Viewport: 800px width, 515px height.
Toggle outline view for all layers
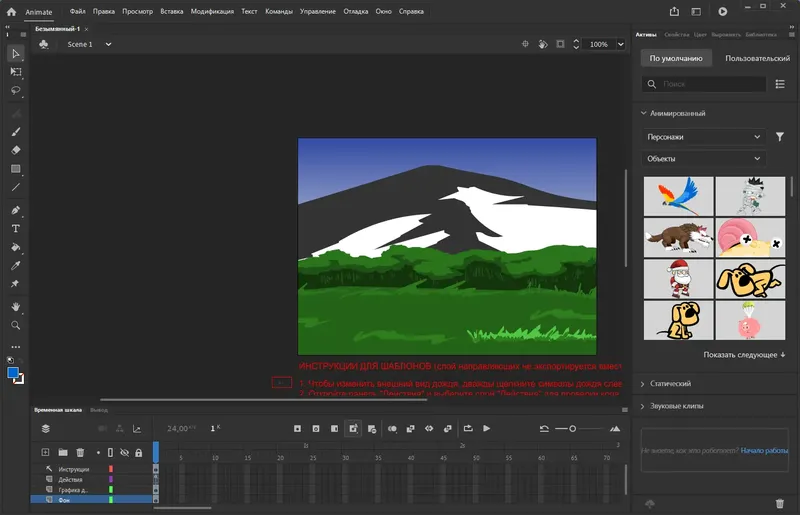[110, 452]
